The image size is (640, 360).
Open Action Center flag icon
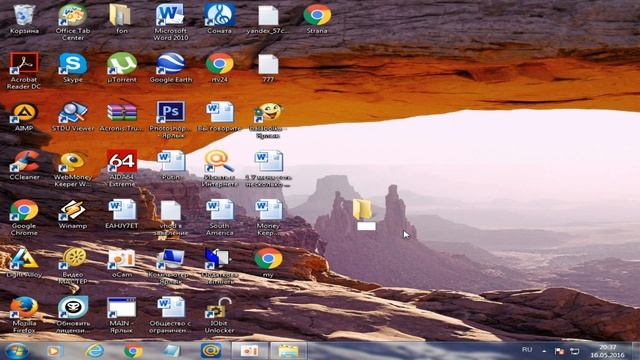pyautogui.click(x=560, y=351)
